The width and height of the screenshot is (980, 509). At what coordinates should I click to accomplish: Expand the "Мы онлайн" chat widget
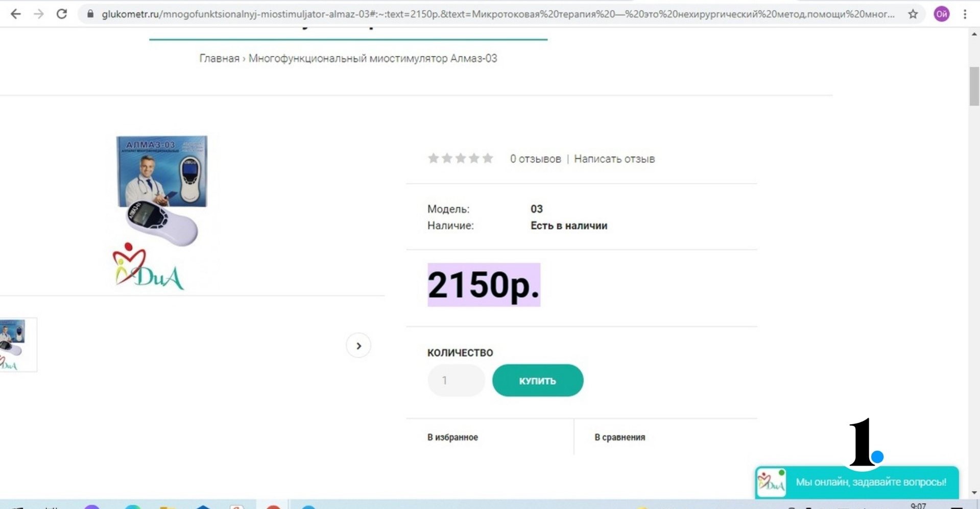872,481
